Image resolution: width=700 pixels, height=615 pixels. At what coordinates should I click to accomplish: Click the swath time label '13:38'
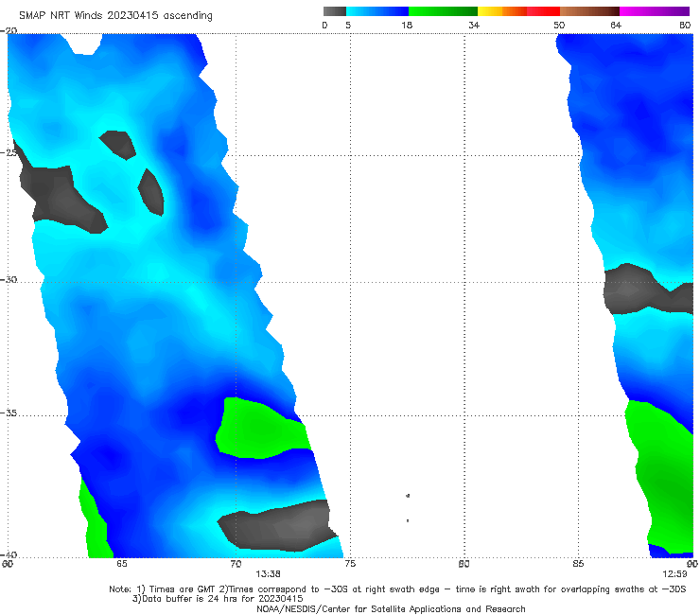268,574
